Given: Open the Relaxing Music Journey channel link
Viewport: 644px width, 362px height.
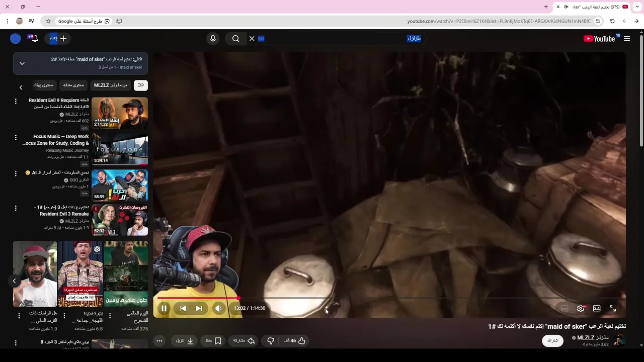Looking at the screenshot, I should click(x=67, y=150).
